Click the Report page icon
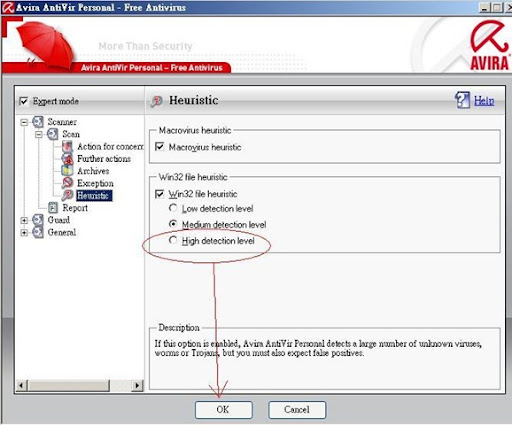The image size is (512, 425). 53,208
